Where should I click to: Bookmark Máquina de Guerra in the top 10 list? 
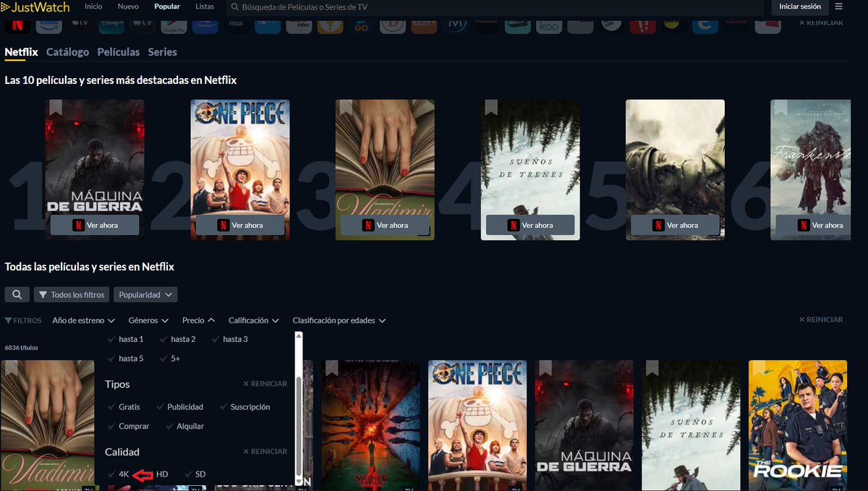(56, 107)
